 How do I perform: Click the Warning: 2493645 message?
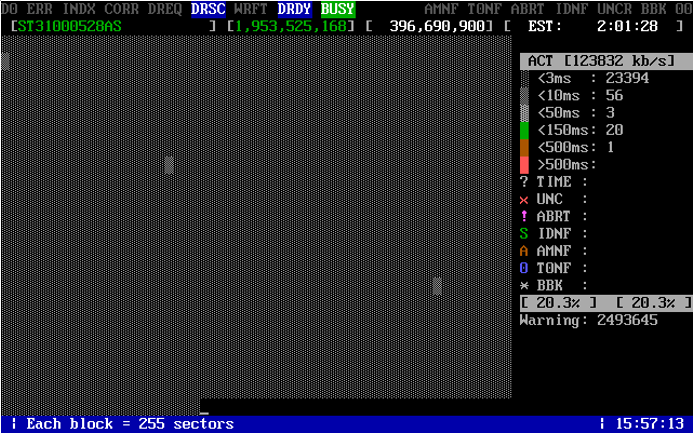coord(589,320)
